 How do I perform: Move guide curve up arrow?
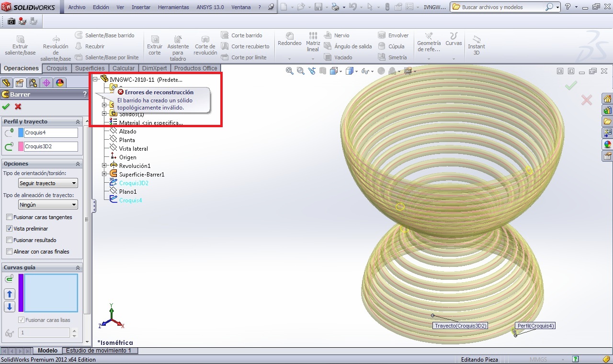[x=9, y=294]
